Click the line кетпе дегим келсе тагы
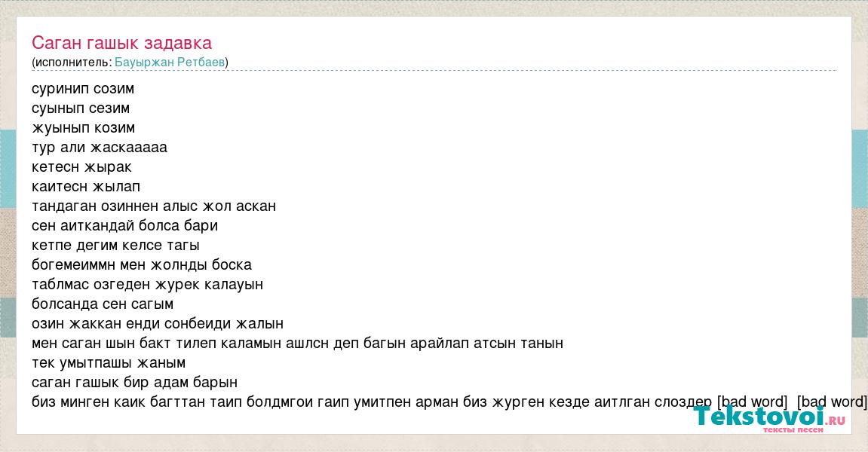868x452 pixels. pyautogui.click(x=115, y=246)
